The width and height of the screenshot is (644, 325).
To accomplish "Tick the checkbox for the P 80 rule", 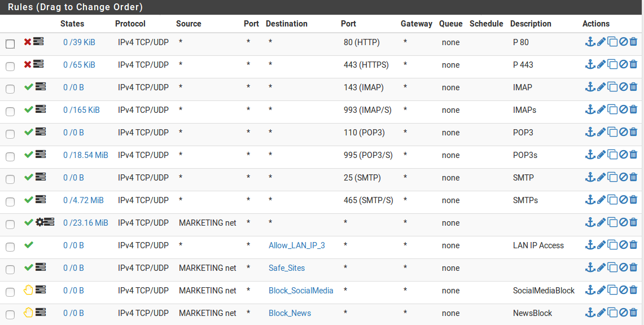I will (x=10, y=43).
